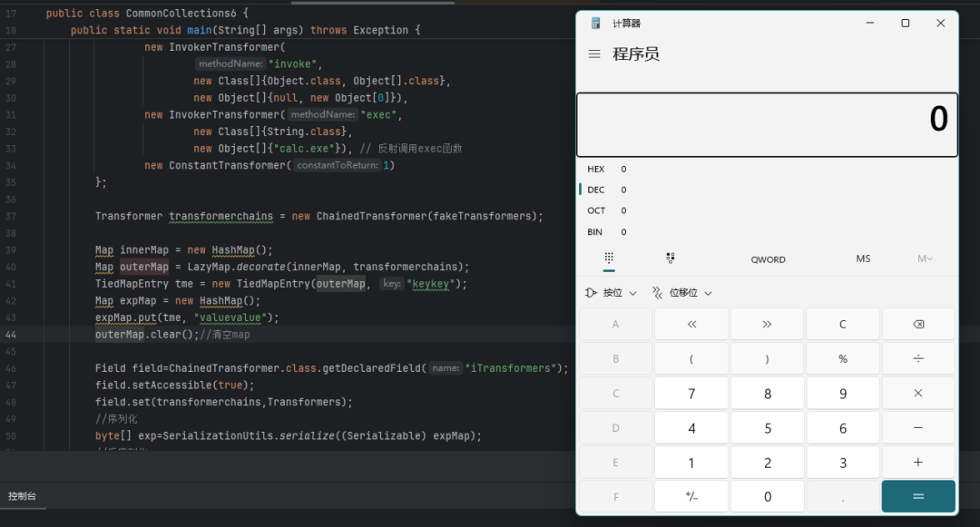The width and height of the screenshot is (980, 527).
Task: Click the open parenthesis key
Action: click(x=691, y=358)
